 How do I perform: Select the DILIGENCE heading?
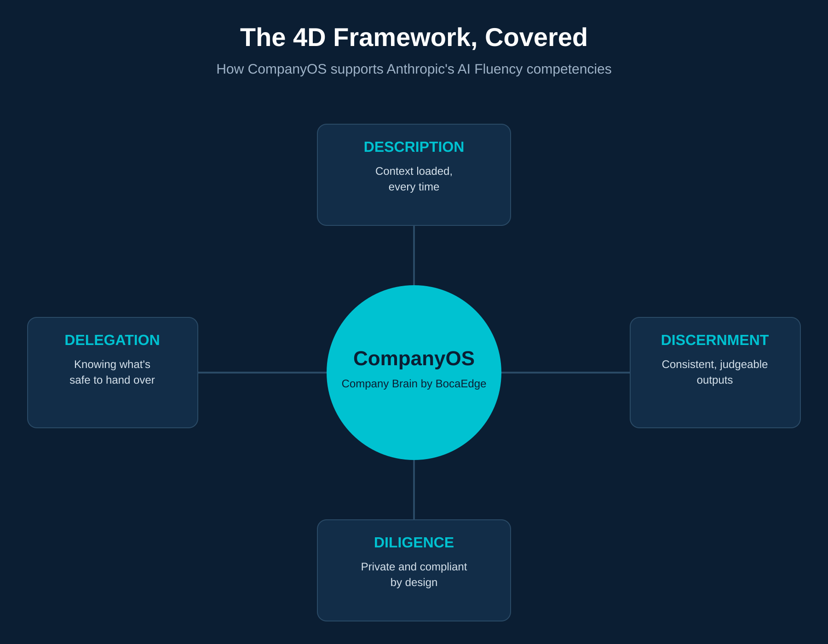(x=414, y=543)
